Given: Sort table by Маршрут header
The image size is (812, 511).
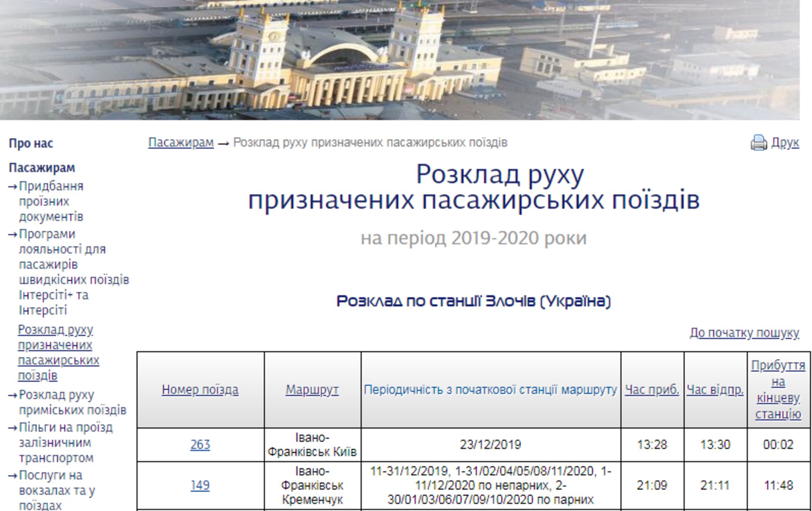Looking at the screenshot, I should pos(312,389).
